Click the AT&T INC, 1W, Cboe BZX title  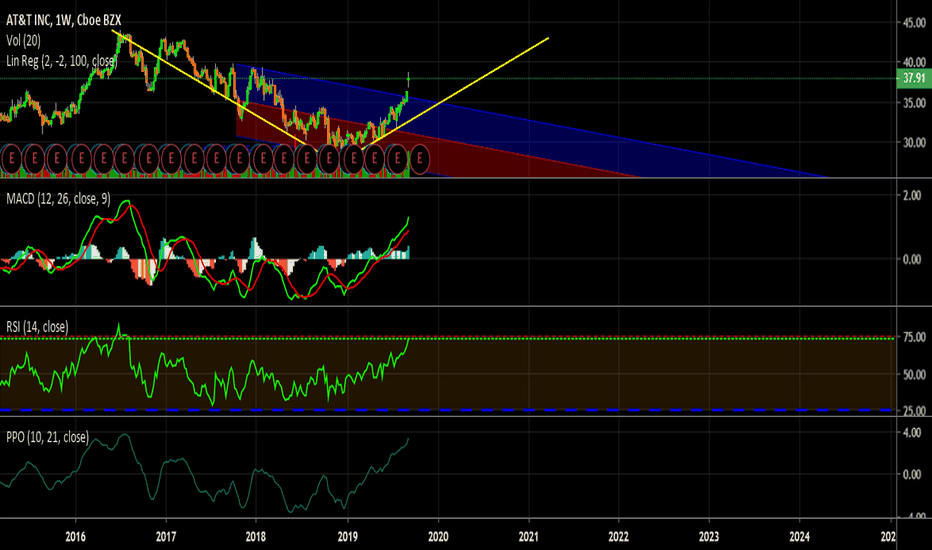click(64, 20)
